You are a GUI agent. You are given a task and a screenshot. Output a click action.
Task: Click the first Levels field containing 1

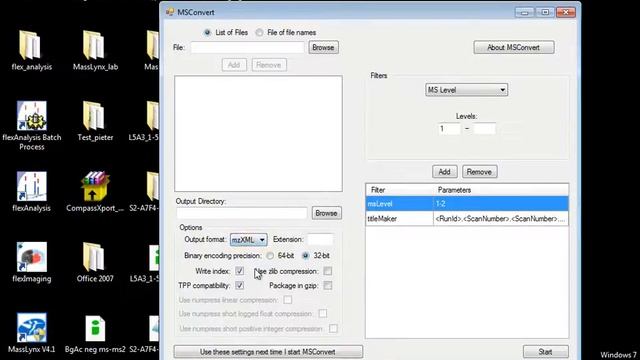449,129
